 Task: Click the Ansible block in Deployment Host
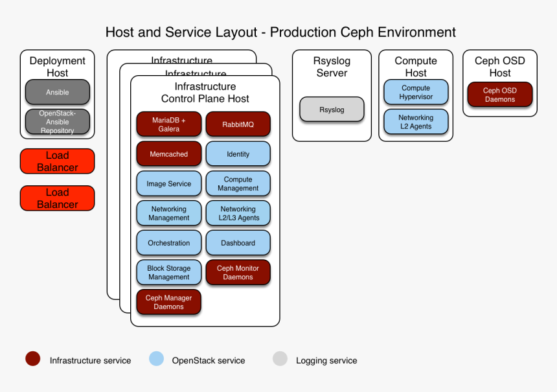[57, 92]
